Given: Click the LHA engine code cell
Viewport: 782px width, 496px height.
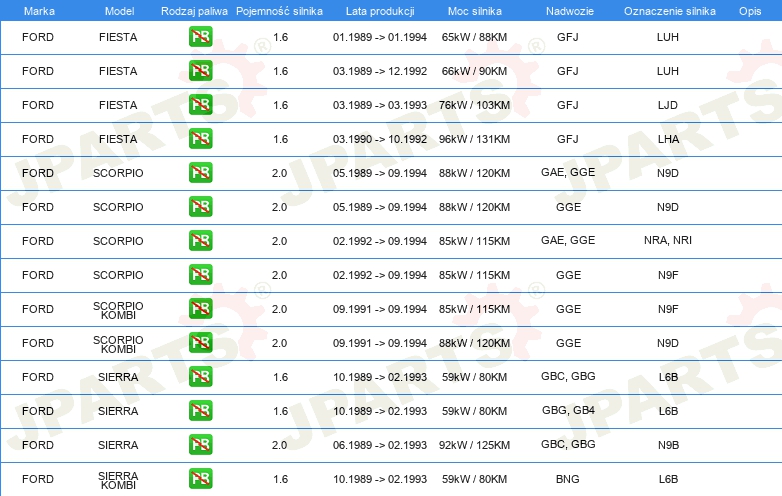Looking at the screenshot, I should (x=668, y=139).
